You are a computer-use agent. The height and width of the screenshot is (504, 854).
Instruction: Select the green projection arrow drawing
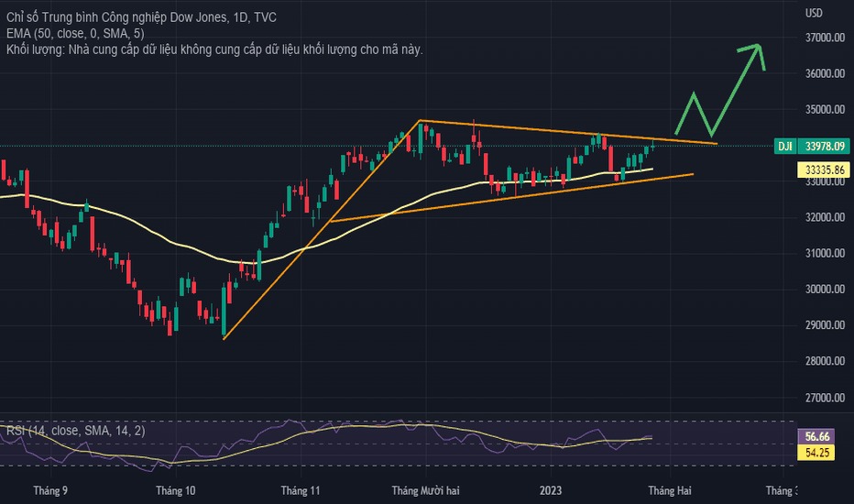[736, 91]
